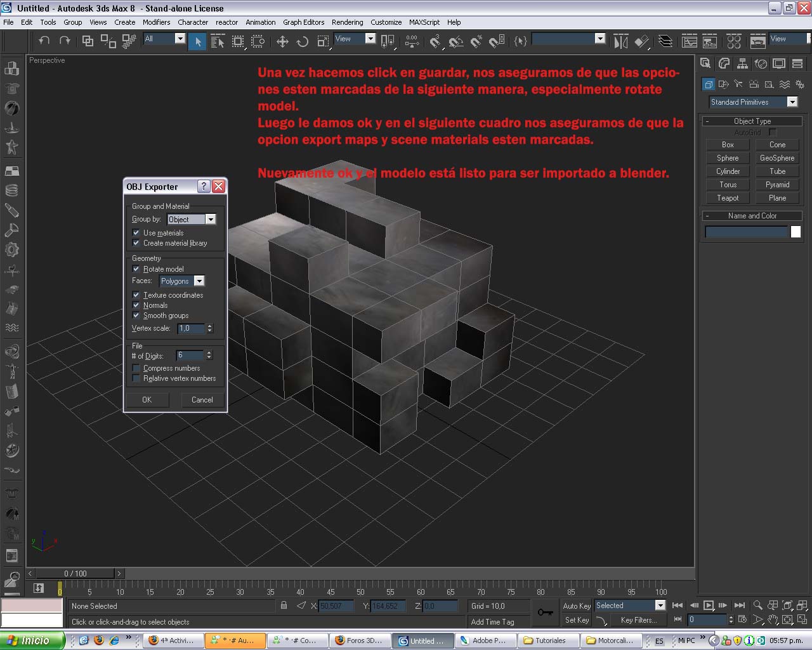The image size is (812, 650).
Task: Toggle the Normals checkbox
Action: tap(136, 305)
